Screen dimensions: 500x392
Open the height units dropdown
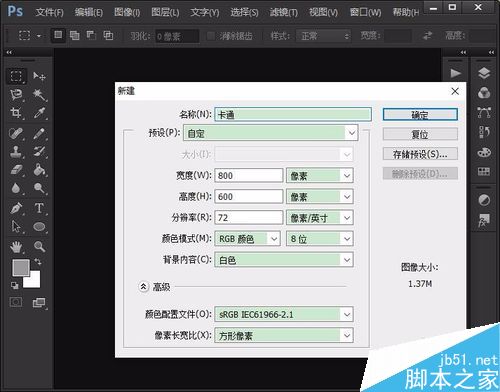(x=319, y=197)
